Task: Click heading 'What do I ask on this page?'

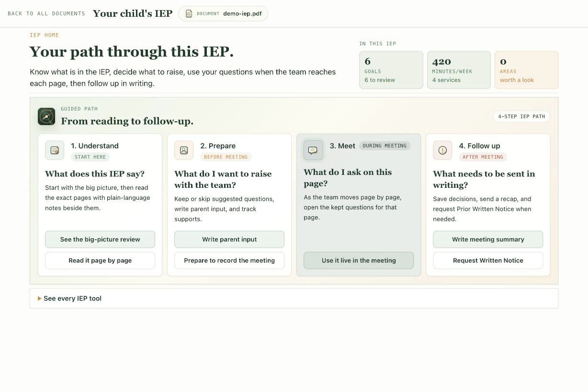Action: coord(348,178)
